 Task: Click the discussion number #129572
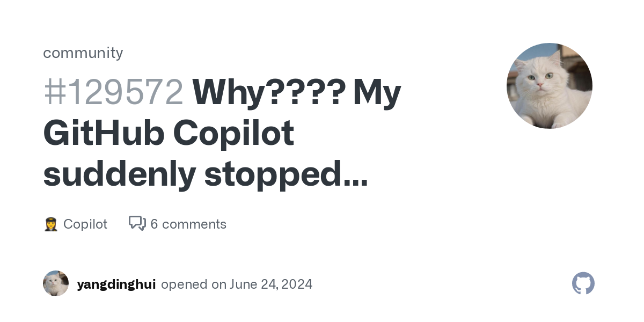click(113, 92)
